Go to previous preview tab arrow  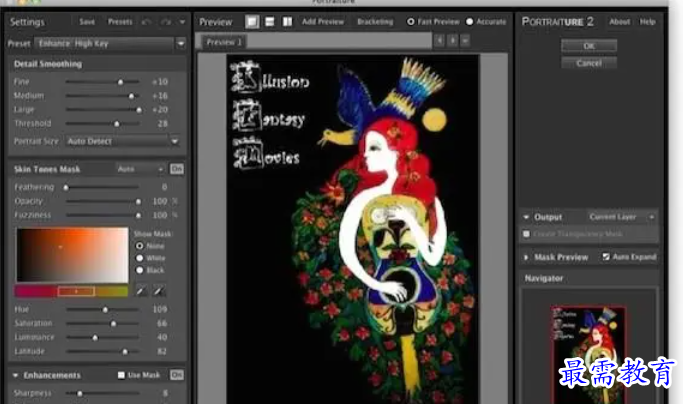pos(440,41)
